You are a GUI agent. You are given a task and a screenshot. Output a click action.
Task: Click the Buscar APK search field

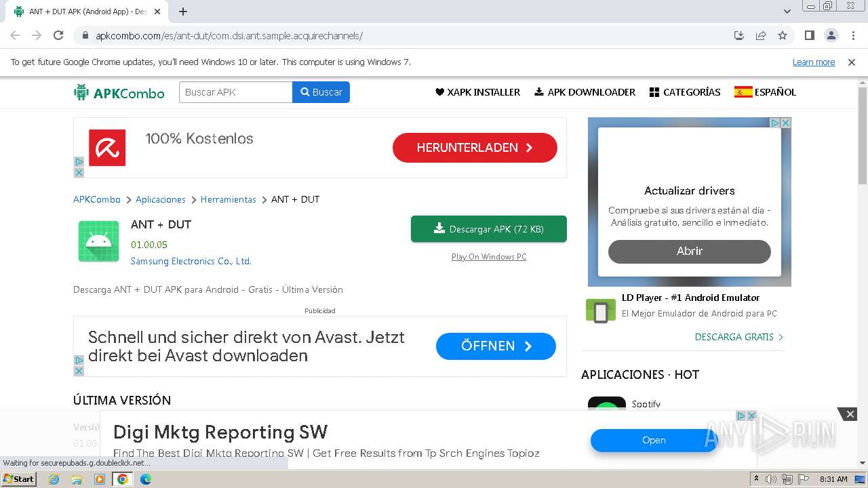236,92
